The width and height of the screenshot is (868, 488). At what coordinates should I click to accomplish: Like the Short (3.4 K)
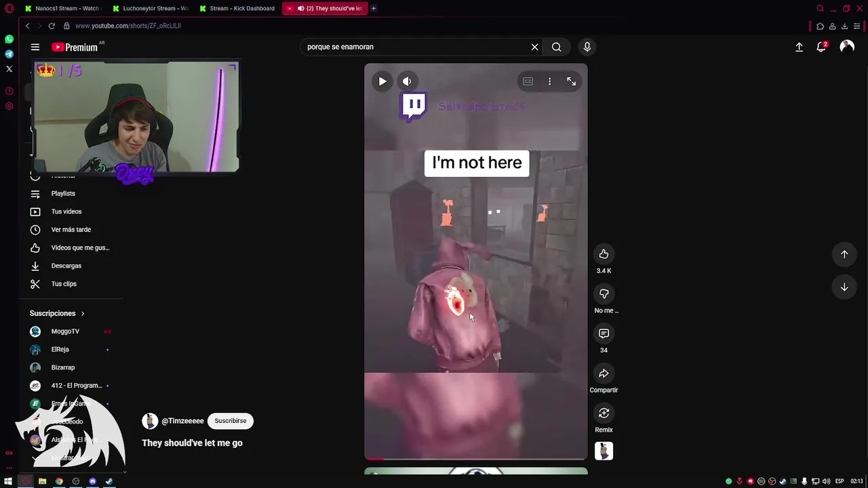tap(604, 254)
